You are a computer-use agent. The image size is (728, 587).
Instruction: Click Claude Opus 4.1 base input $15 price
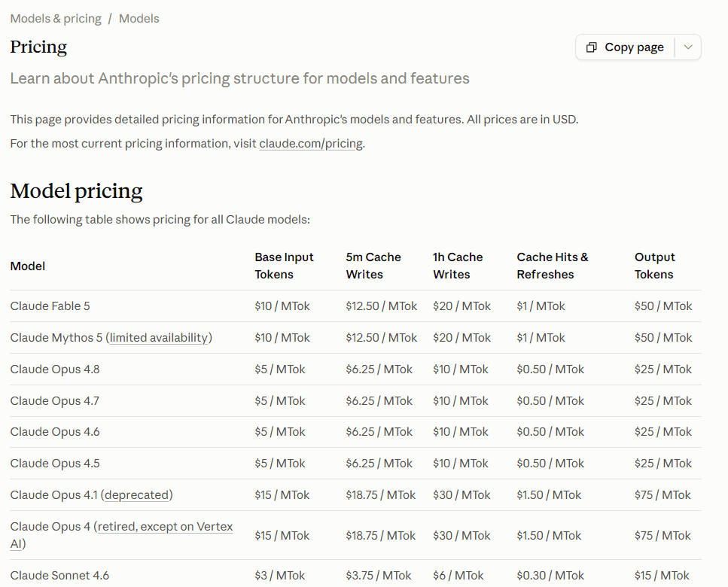tap(282, 495)
